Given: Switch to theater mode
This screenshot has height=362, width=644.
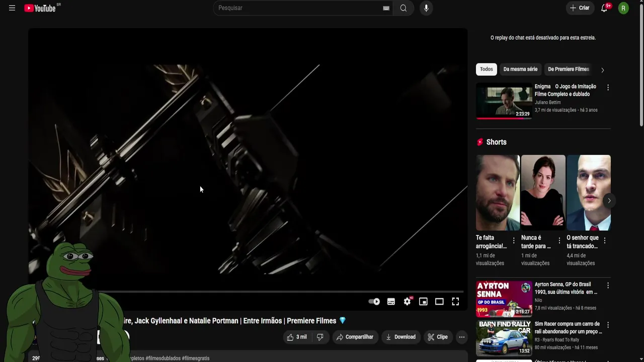Looking at the screenshot, I should 439,302.
